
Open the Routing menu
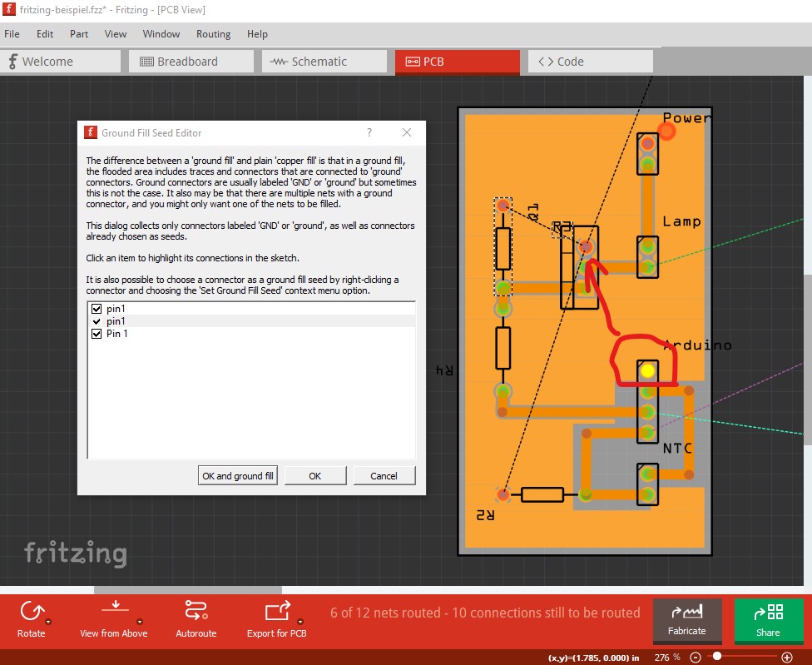coord(213,34)
